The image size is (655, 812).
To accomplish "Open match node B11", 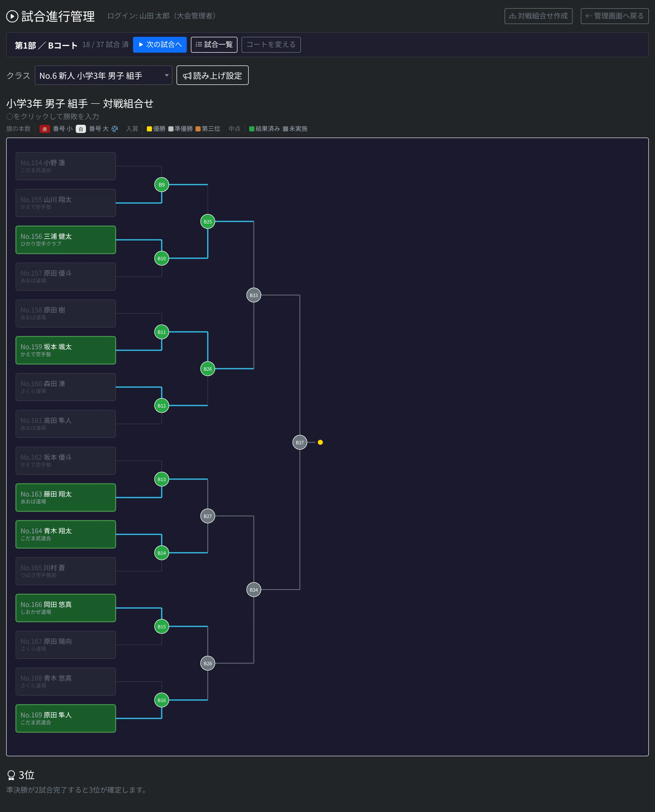I will (x=161, y=332).
